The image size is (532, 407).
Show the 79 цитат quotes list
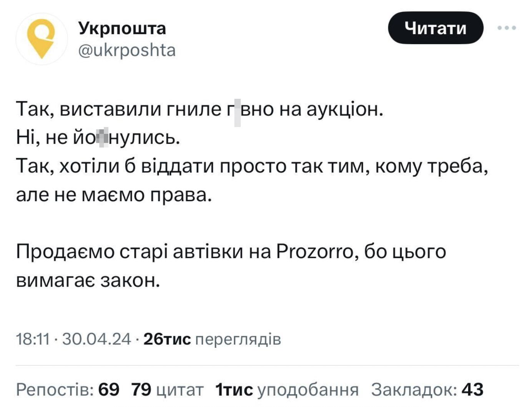click(167, 390)
